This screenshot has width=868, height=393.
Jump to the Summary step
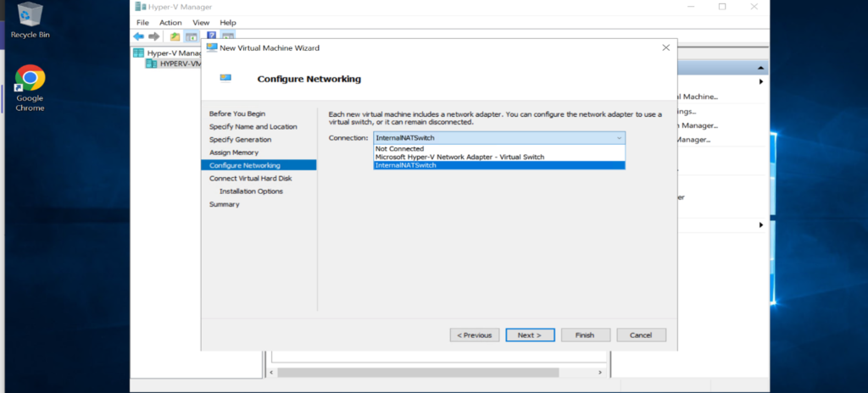[224, 204]
